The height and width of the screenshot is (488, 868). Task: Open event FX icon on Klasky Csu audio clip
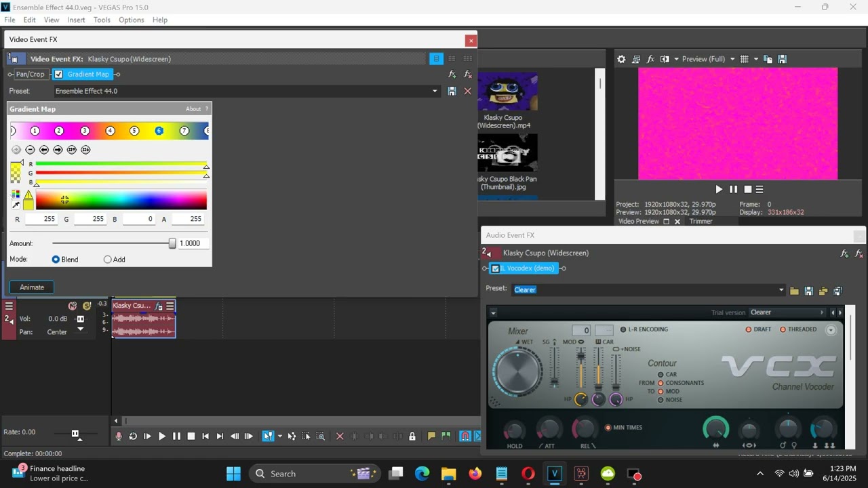158,306
